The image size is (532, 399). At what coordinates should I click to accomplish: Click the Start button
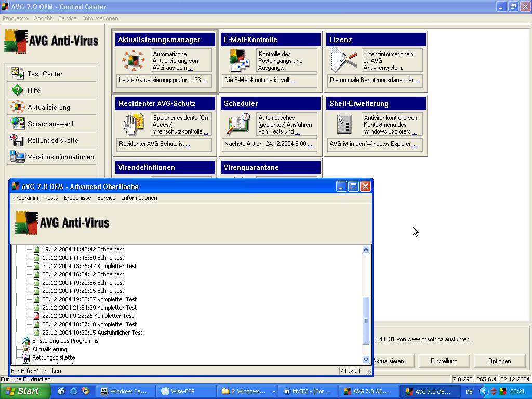point(25,391)
